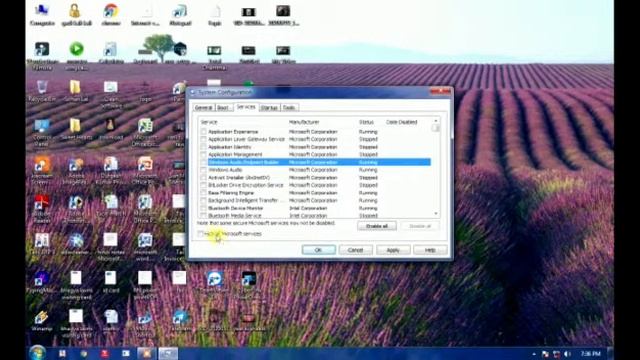Tick the Windows Audio service checkbox
Viewport: 640px width, 360px height.
pos(203,170)
